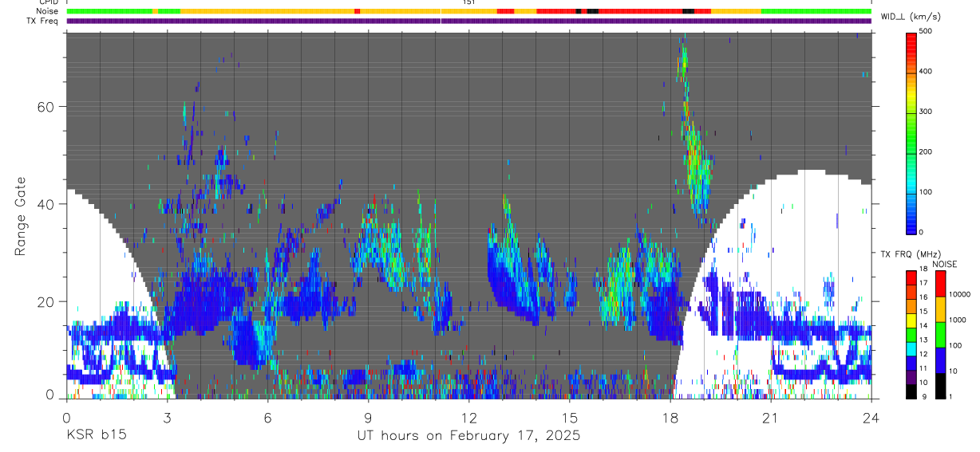
Task: Click the 1000 noise legend value
Action: pyautogui.click(x=957, y=320)
